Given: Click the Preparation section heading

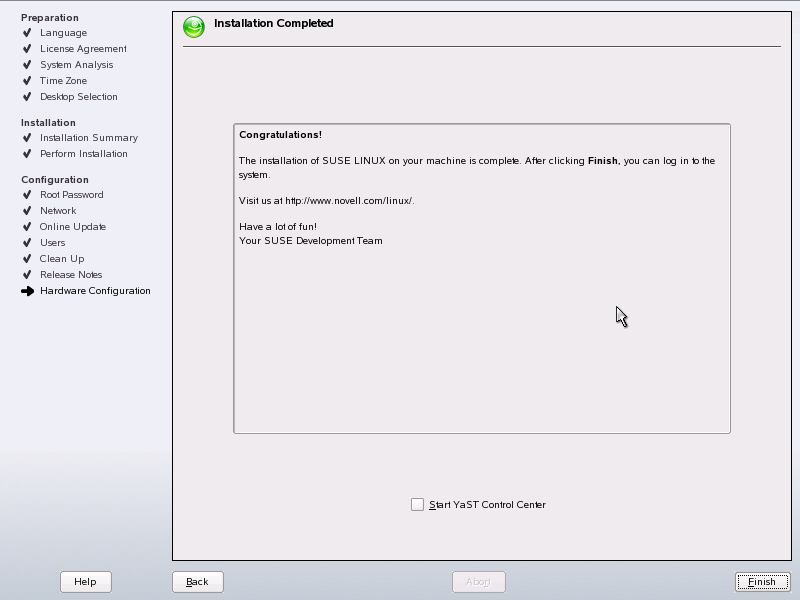Looking at the screenshot, I should pos(50,18).
